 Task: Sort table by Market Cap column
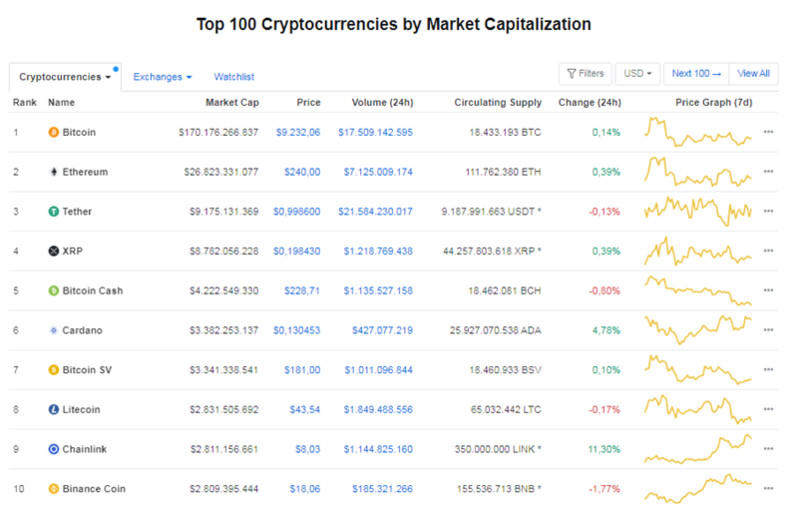231,103
